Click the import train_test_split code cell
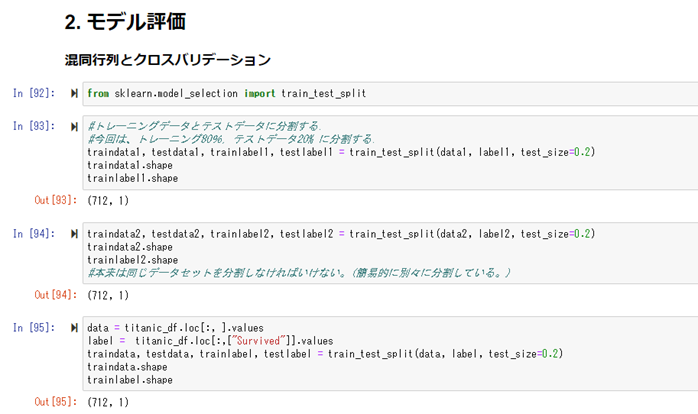The image size is (698, 414). 390,93
